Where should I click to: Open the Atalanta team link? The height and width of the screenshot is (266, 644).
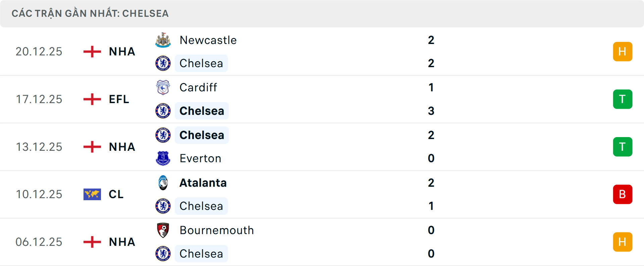203,183
